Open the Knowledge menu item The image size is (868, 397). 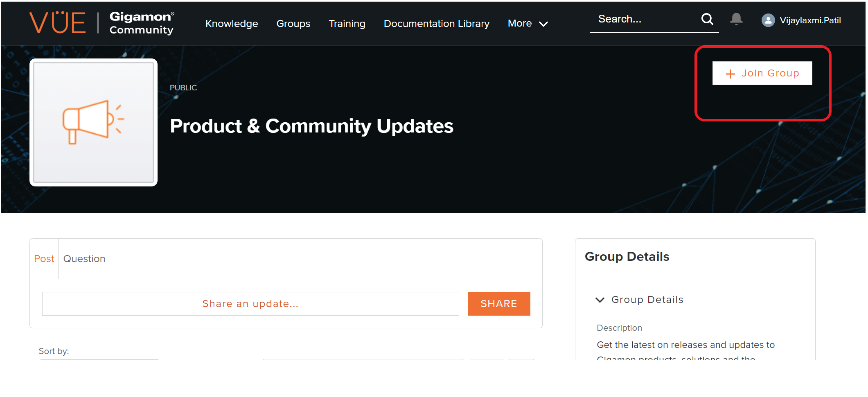(x=232, y=24)
